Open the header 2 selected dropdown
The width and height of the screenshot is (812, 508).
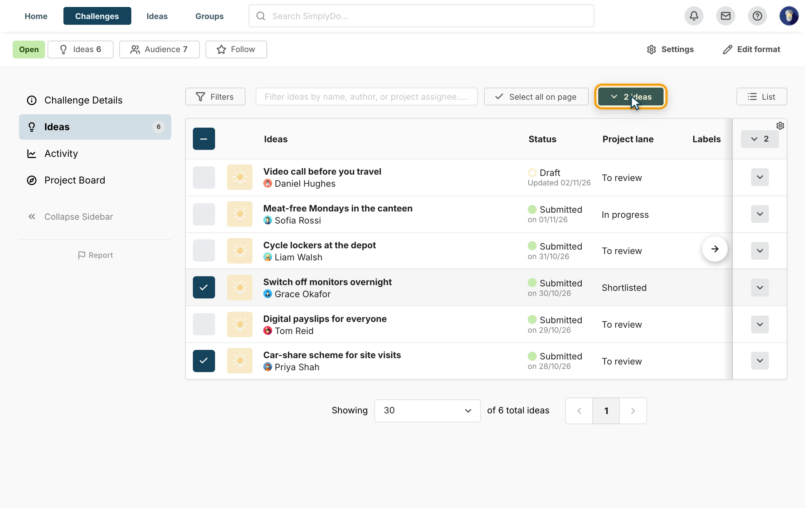[759, 139]
